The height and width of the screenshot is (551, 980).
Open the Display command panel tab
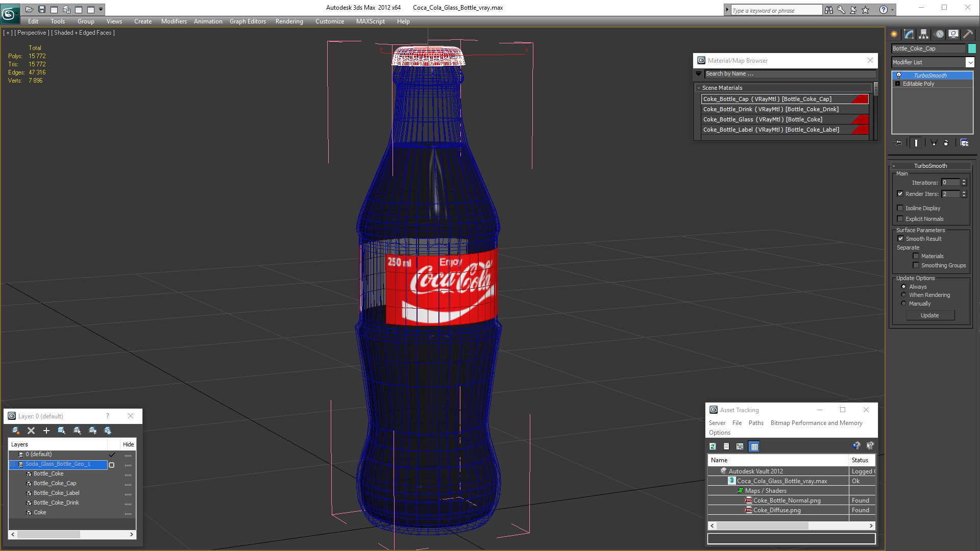tap(953, 34)
